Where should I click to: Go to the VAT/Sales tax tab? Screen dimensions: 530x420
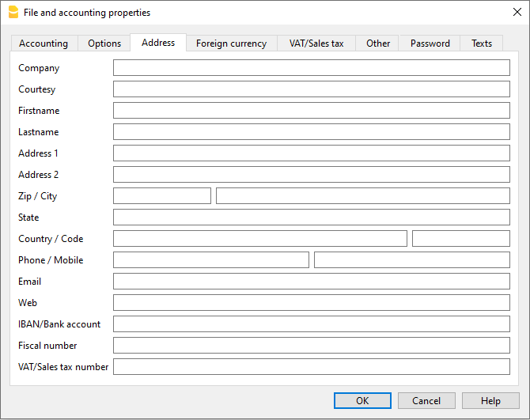click(316, 44)
